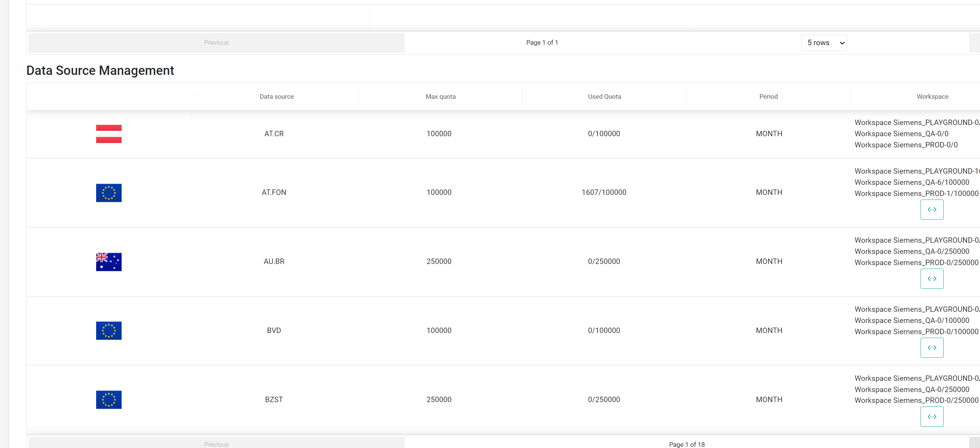Viewport: 980px width, 448px height.
Task: Open quota distribution button for BVD
Action: [932, 348]
